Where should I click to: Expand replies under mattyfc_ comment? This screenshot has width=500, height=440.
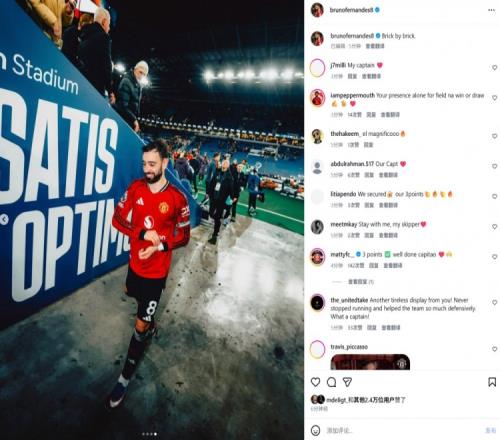[361, 282]
